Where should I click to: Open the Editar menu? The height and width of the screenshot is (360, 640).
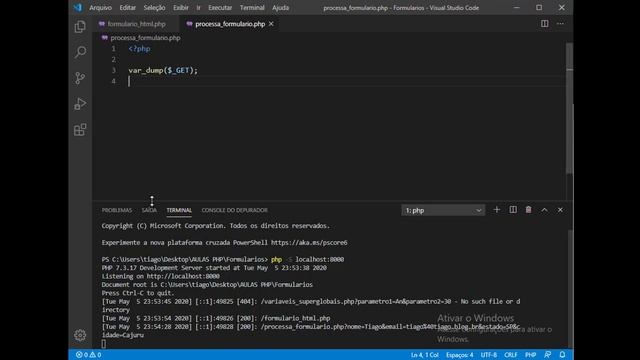coord(128,7)
